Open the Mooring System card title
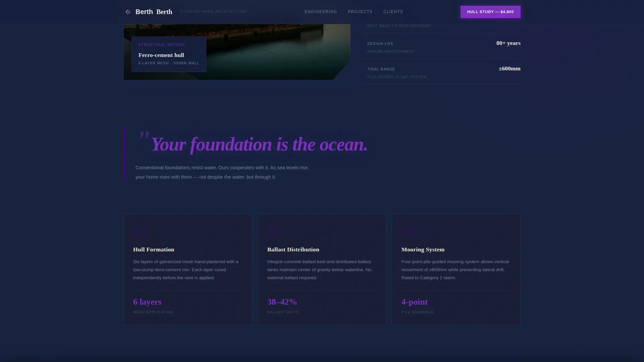 tap(423, 249)
